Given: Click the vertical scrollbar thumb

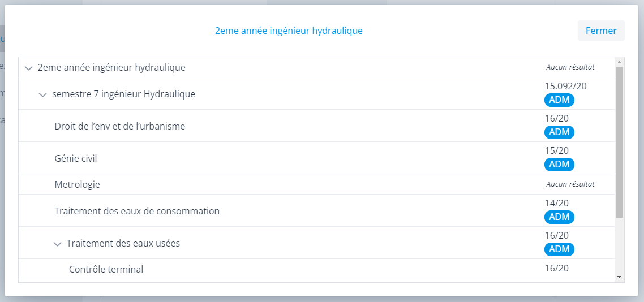Looking at the screenshot, I should point(619,141).
